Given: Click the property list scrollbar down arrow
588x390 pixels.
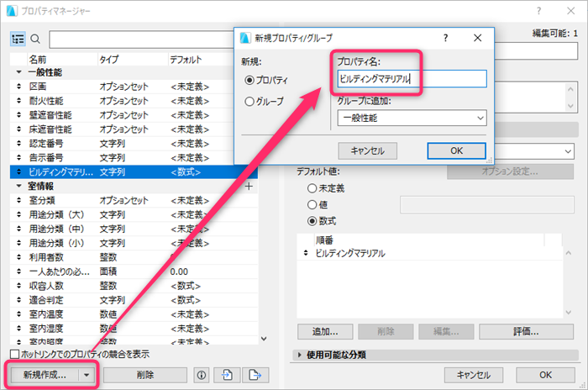Looking at the screenshot, I should coord(264,339).
